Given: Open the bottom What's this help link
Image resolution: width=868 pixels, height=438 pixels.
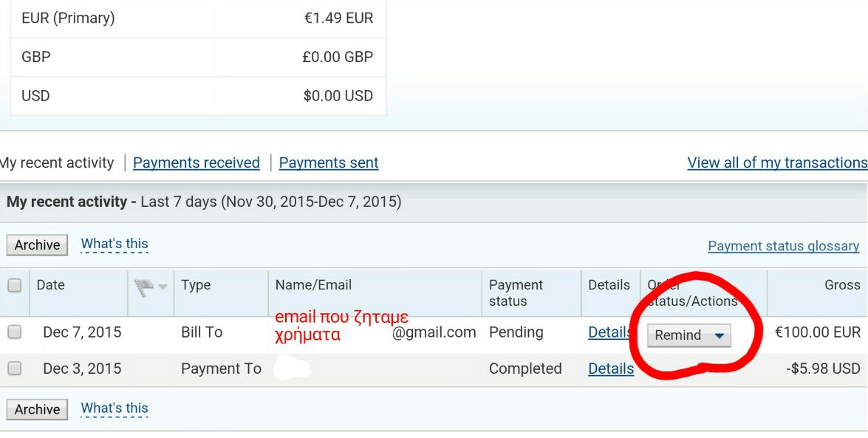Looking at the screenshot, I should pos(115,408).
